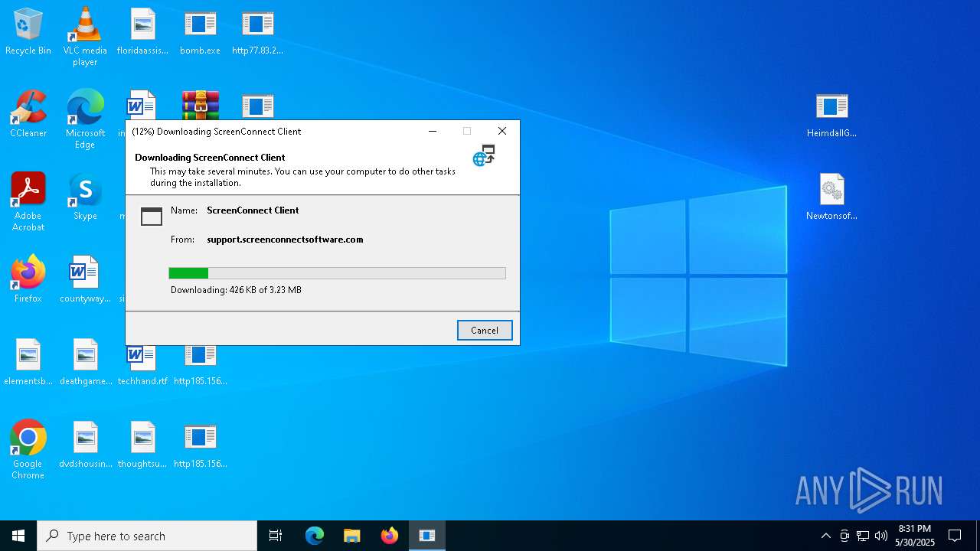980x551 pixels.
Task: Click the ScreenConnect Client name value
Action: coord(253,210)
